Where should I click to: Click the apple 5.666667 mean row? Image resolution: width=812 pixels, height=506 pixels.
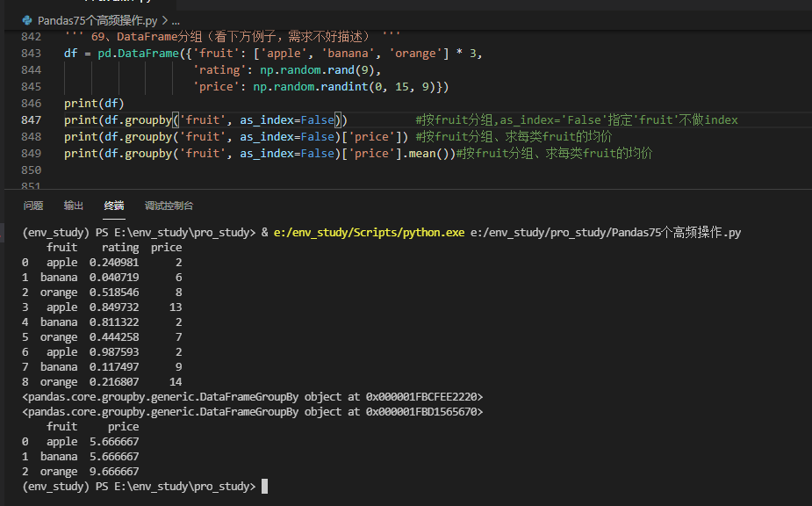point(80,442)
